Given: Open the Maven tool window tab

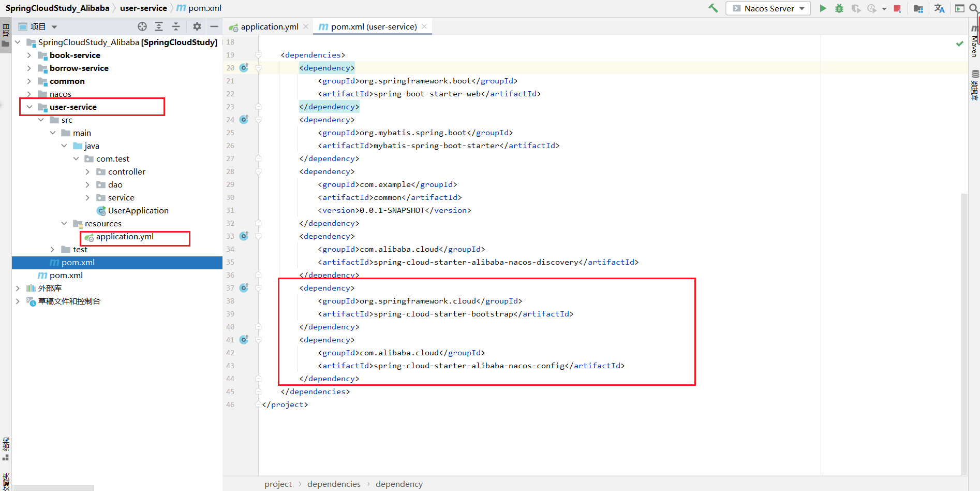Looking at the screenshot, I should 974,41.
